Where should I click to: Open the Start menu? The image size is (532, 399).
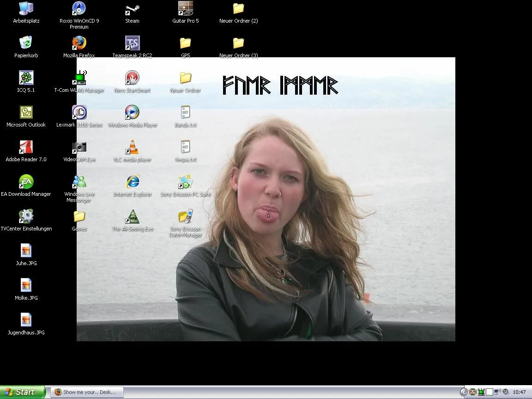click(23, 392)
